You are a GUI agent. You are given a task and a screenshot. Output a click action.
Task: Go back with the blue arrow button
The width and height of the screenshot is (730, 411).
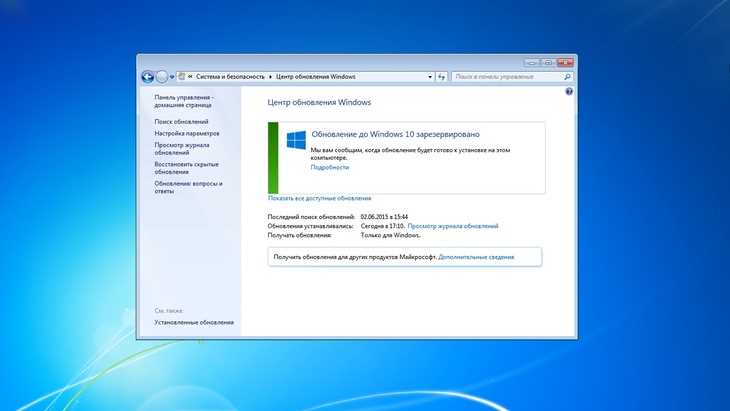tap(148, 77)
